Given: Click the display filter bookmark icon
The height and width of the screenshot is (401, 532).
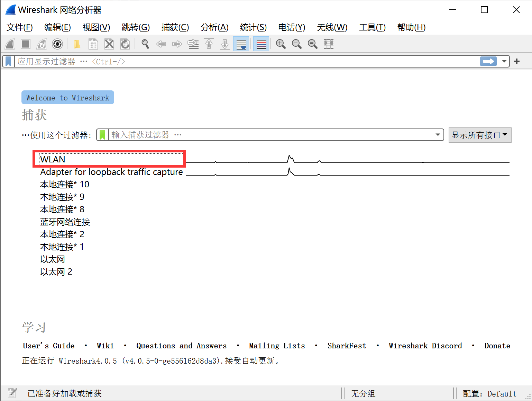Looking at the screenshot, I should tap(9, 62).
